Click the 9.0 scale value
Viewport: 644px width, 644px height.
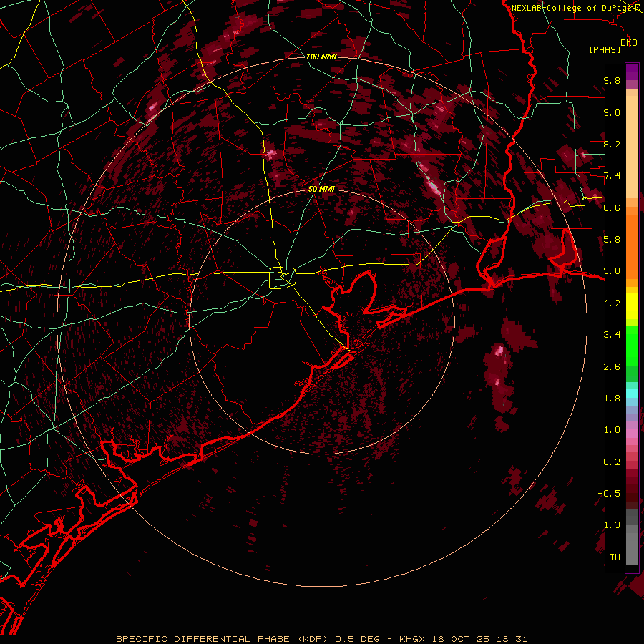(x=612, y=112)
